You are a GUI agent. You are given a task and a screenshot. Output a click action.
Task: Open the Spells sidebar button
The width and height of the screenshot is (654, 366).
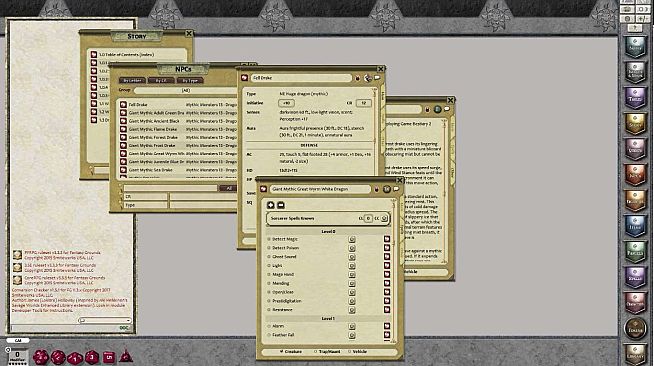tap(635, 278)
